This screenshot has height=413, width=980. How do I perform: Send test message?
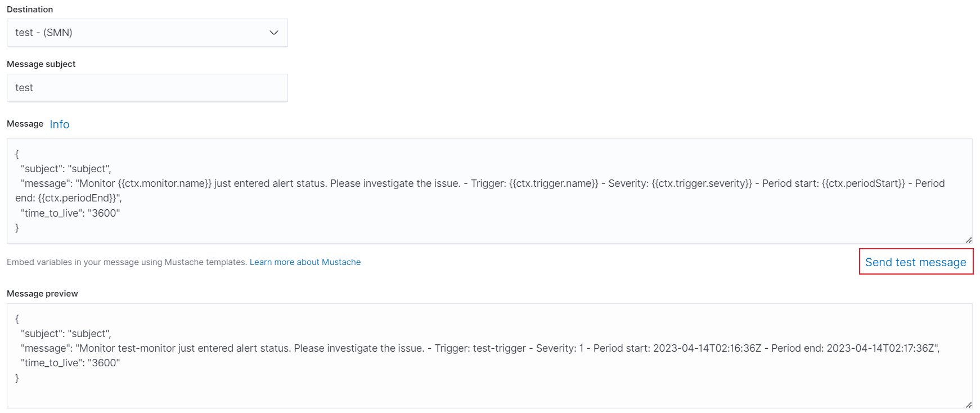click(x=915, y=262)
